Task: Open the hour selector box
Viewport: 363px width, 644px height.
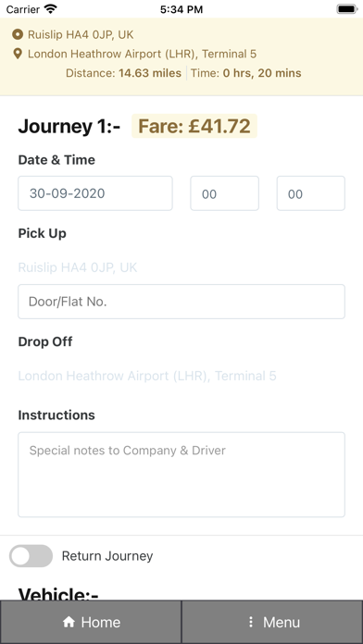Action: (x=224, y=193)
